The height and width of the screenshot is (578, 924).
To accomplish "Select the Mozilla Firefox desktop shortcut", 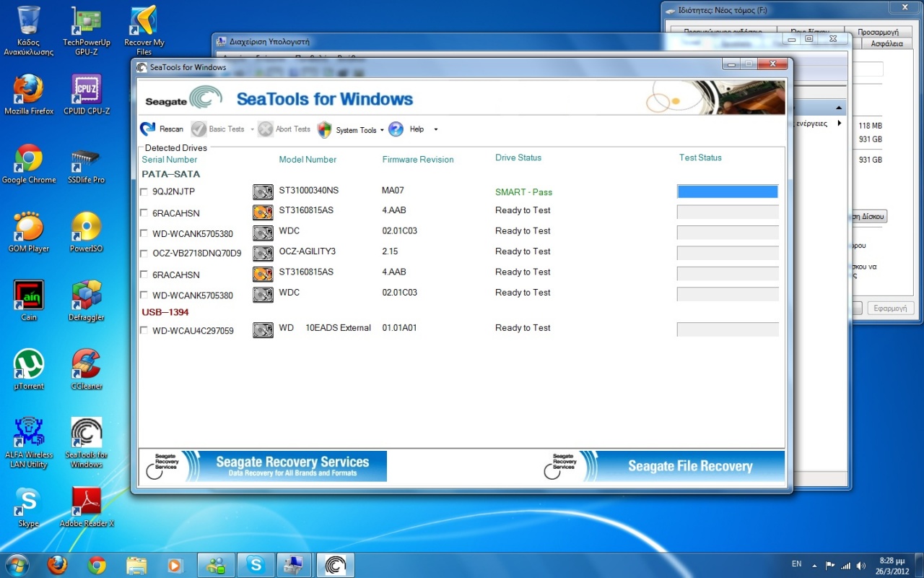I will (29, 95).
